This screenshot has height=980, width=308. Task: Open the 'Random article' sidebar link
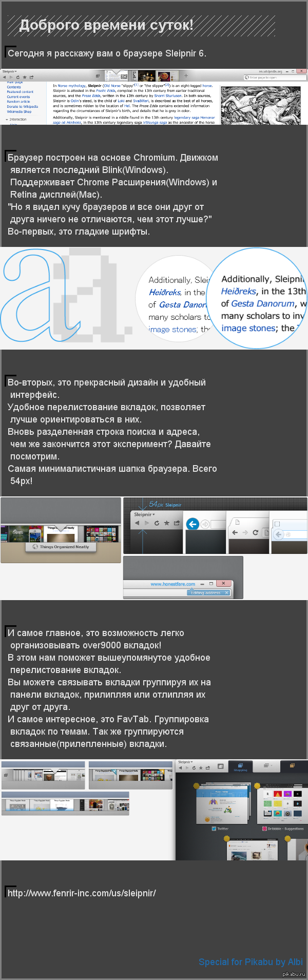click(x=18, y=102)
